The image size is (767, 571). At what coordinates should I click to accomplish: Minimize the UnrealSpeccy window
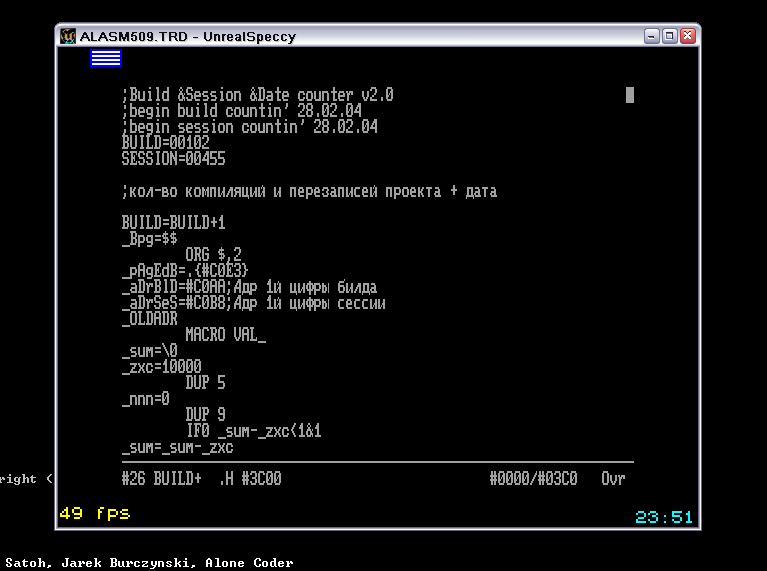(x=651, y=36)
